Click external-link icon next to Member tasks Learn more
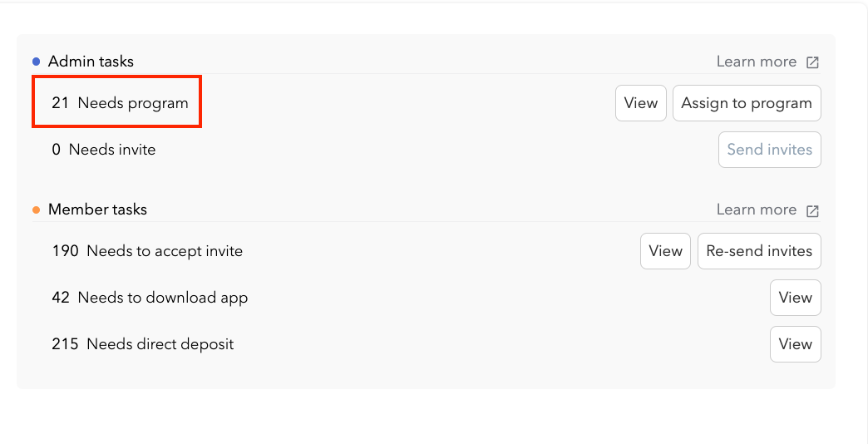Viewport: 868px width, 444px height. (x=812, y=210)
